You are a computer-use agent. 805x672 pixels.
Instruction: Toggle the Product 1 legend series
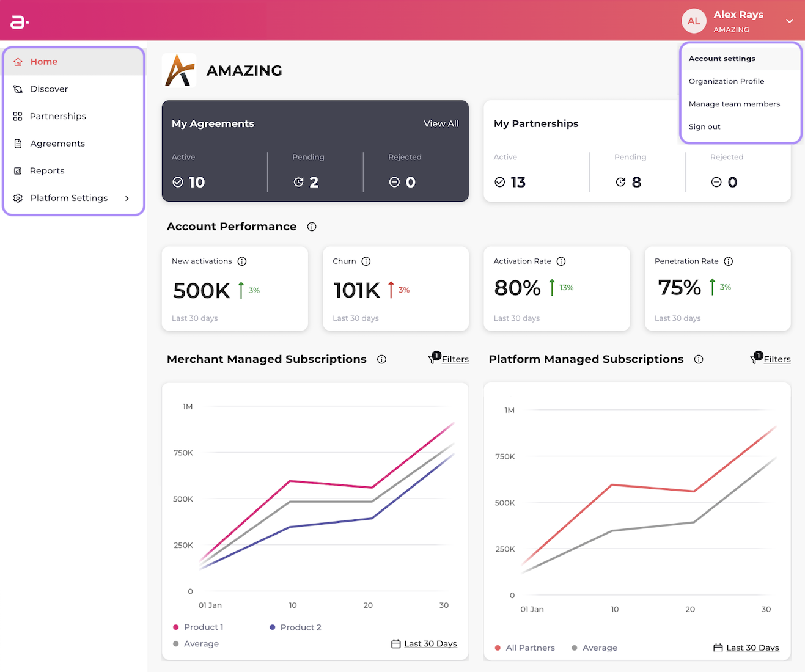coord(198,627)
